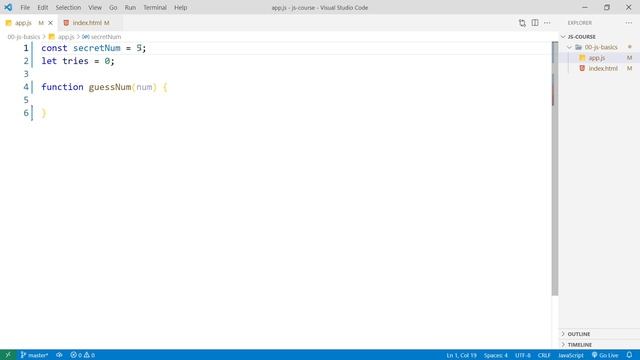The width and height of the screenshot is (640, 360).
Task: Click the app.js breadcrumb
Action: [x=66, y=37]
